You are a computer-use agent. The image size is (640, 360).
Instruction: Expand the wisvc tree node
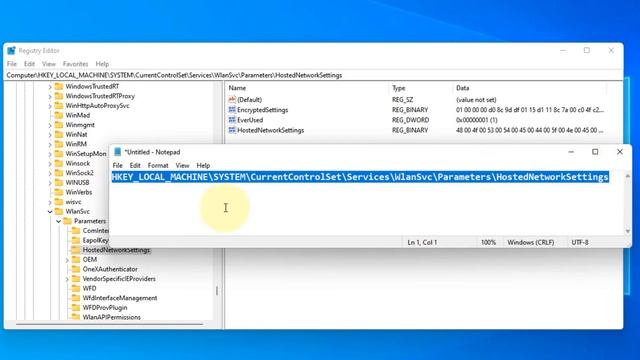50,202
